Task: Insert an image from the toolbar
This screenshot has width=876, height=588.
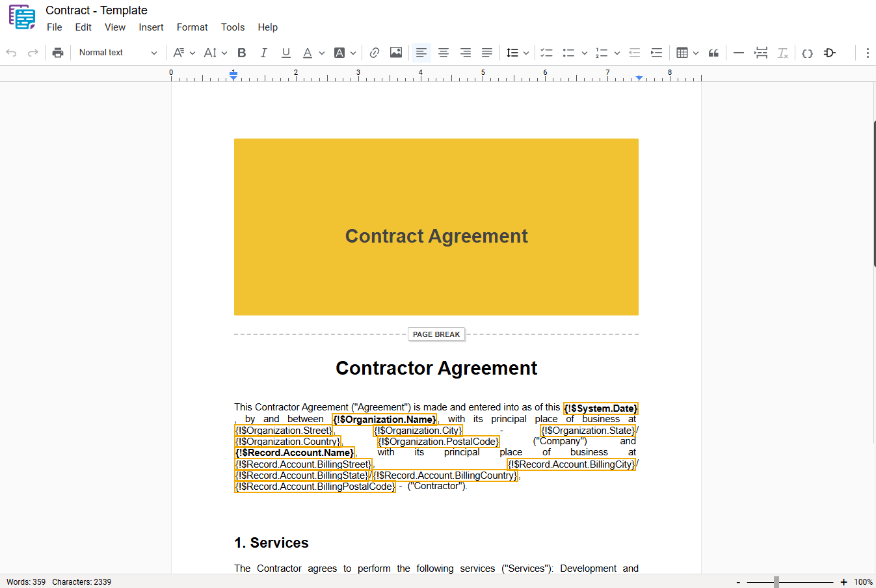Action: 396,53
